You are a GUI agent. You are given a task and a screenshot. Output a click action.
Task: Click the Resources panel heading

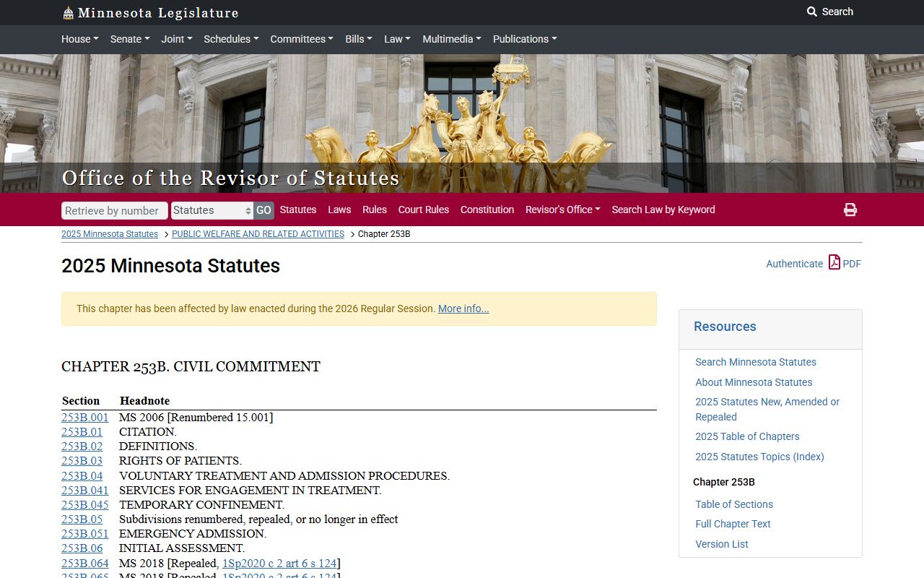click(x=725, y=327)
